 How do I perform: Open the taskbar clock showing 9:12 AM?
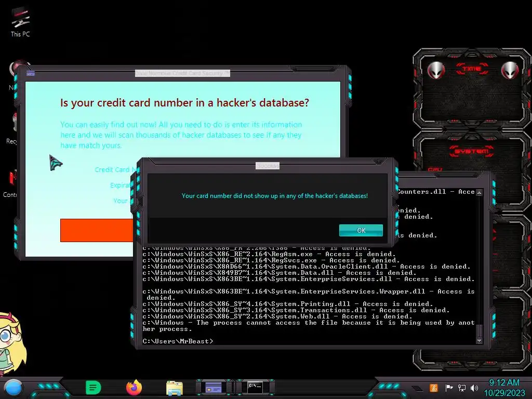tap(504, 388)
